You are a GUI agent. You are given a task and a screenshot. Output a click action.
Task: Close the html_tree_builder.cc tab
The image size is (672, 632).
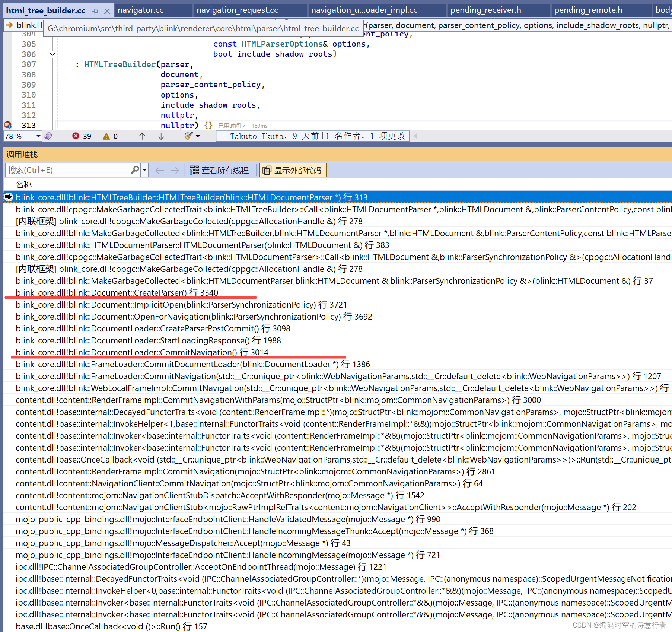pyautogui.click(x=107, y=11)
